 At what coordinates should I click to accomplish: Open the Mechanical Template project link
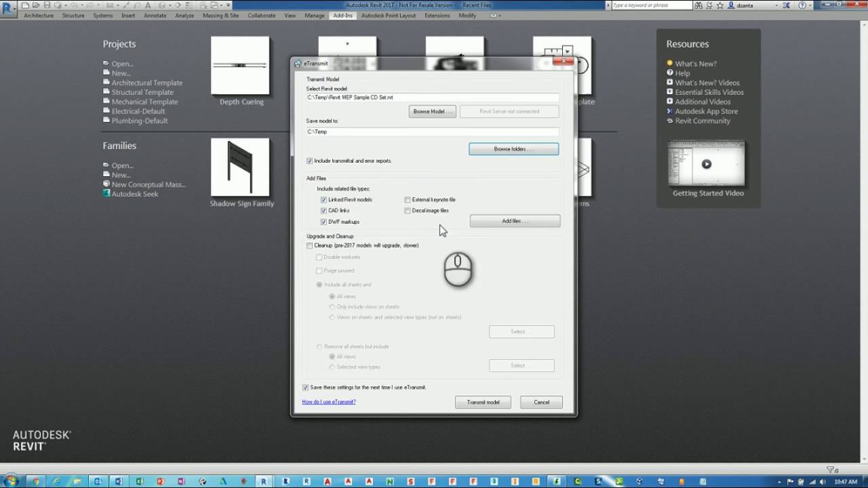coord(144,102)
